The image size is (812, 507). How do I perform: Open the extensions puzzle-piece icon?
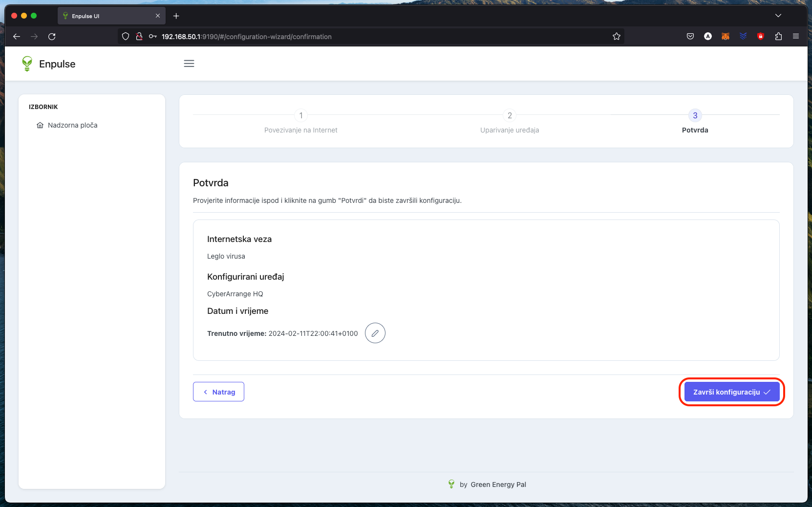(778, 36)
